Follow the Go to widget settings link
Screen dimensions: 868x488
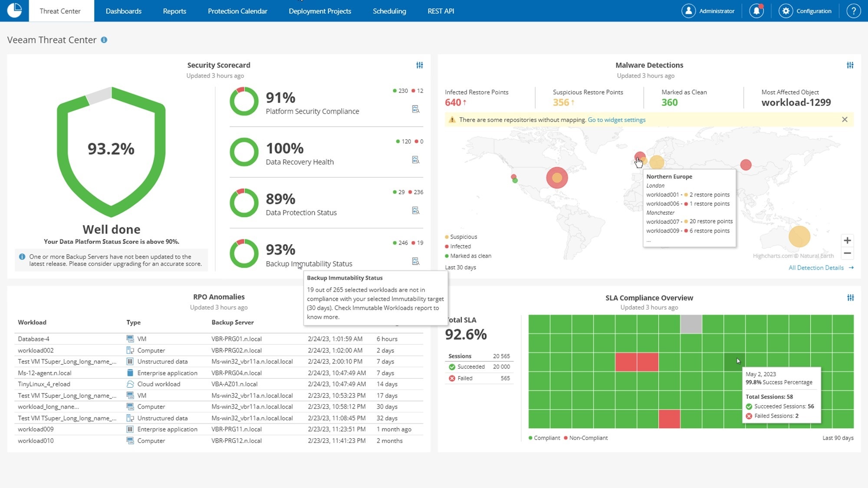[x=616, y=120]
